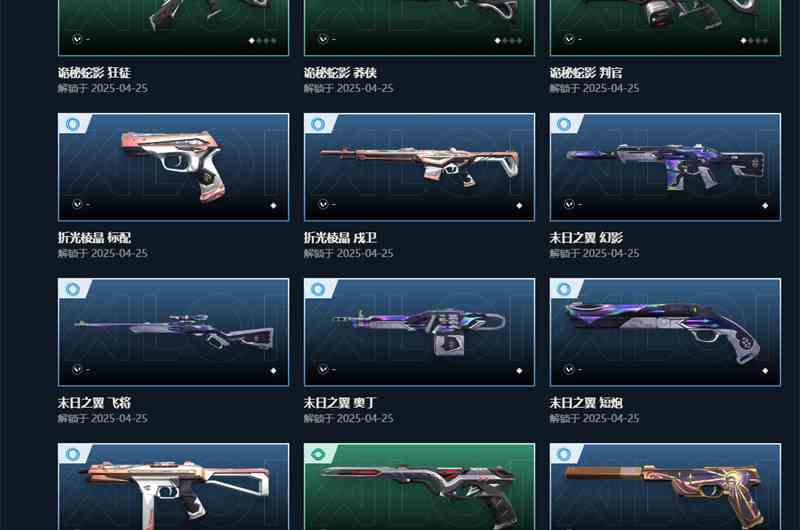The height and width of the screenshot is (530, 800).
Task: Click the currency icon on 末日之翼 幻影 card
Action: (x=569, y=204)
